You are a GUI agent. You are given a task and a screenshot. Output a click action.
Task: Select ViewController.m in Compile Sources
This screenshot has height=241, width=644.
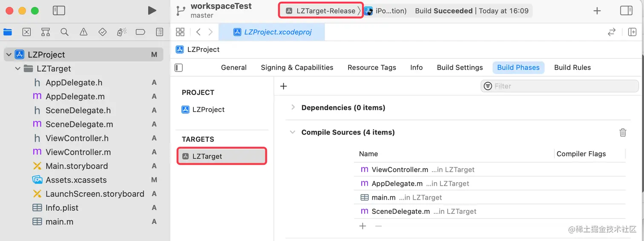[490, 169]
